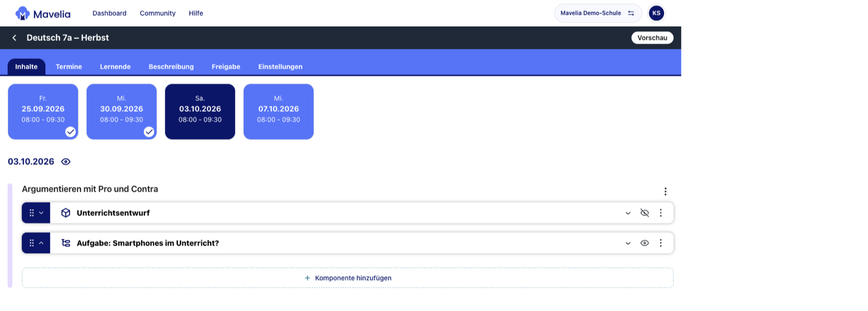Viewport: 868px width, 311px height.
Task: Show the hidden Unterrichtsentwurf via crossed eye
Action: (644, 213)
